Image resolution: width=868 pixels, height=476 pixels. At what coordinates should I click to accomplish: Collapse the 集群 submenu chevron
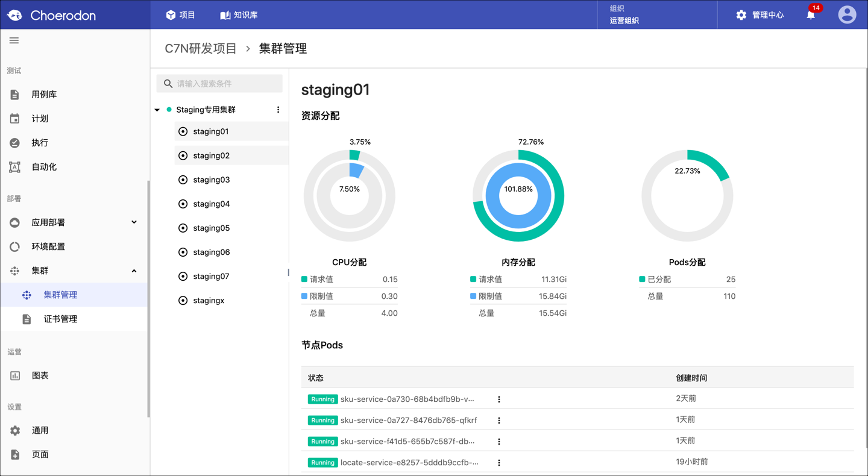(134, 271)
